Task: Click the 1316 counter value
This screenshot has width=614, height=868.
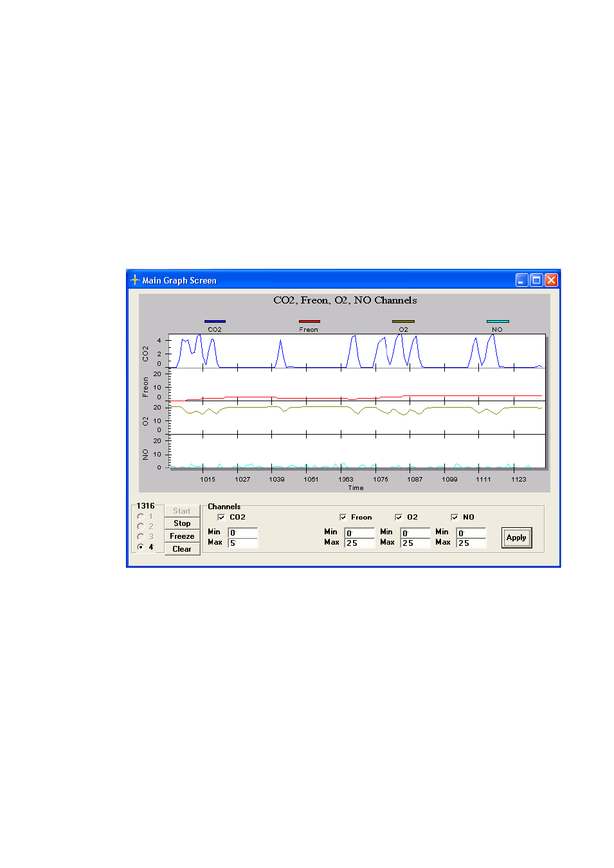Action: point(145,506)
